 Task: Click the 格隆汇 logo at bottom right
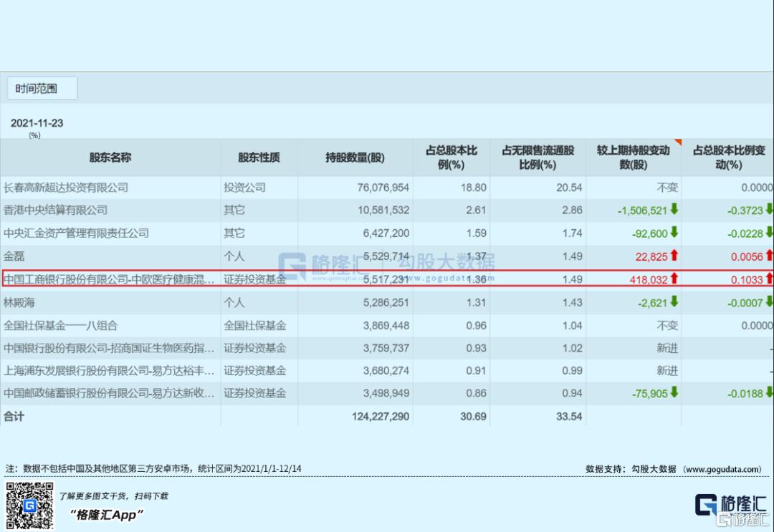point(732,505)
